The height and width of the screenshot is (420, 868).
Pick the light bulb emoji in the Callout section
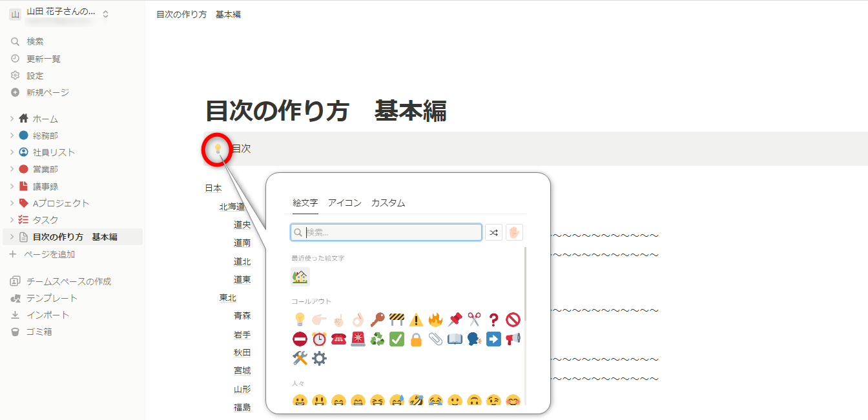coord(300,319)
